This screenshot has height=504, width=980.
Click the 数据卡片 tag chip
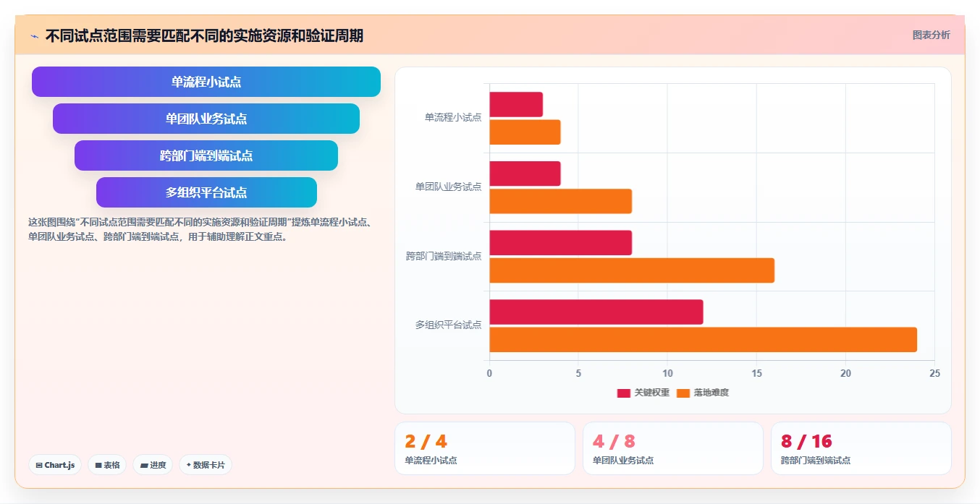pos(206,465)
